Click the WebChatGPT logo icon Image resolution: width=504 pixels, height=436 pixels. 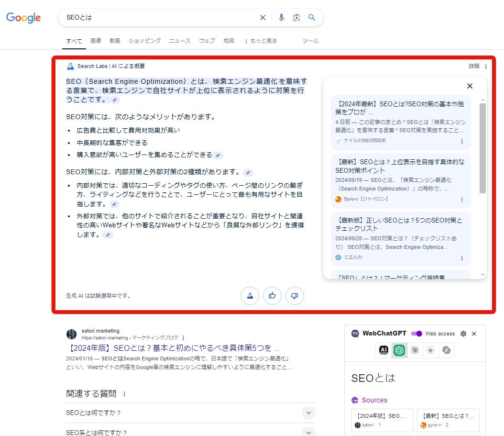click(355, 334)
